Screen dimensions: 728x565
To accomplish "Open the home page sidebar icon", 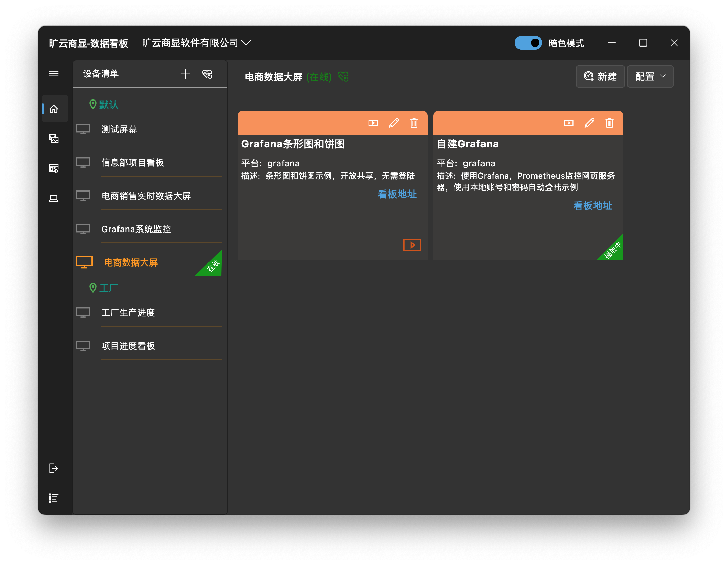I will pos(54,109).
